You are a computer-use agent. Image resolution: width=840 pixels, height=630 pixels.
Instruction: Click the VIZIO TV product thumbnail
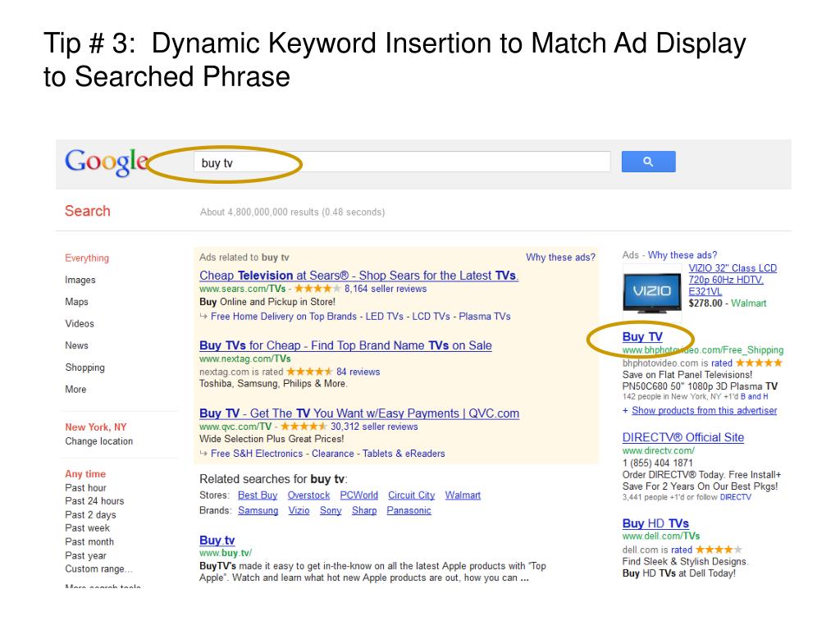coord(651,292)
